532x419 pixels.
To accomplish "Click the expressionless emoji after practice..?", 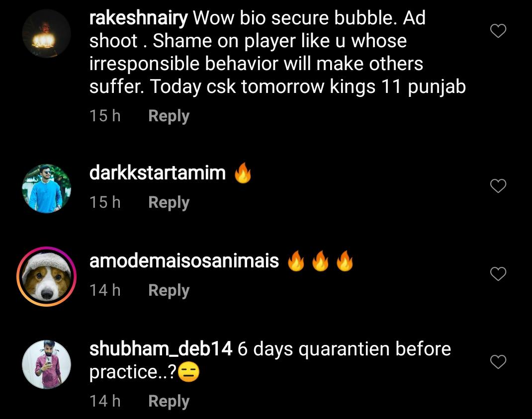I will click(x=188, y=372).
